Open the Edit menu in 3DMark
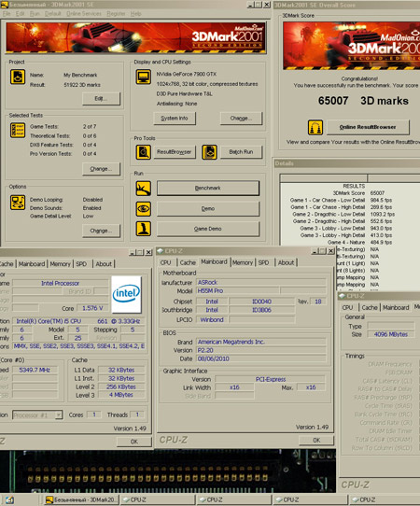 (x=20, y=14)
